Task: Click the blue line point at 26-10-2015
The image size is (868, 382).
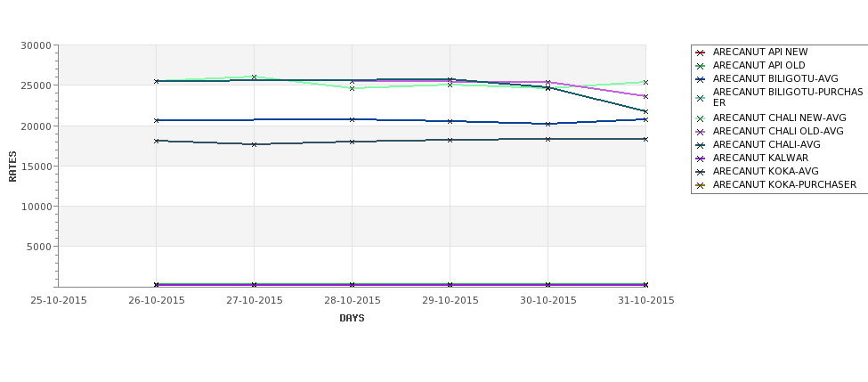Action: pyautogui.click(x=156, y=120)
